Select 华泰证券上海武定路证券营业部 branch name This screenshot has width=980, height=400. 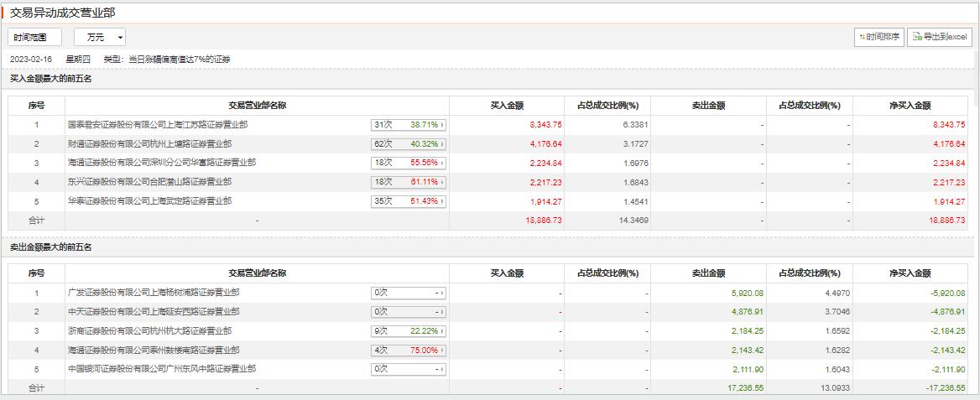(x=149, y=201)
